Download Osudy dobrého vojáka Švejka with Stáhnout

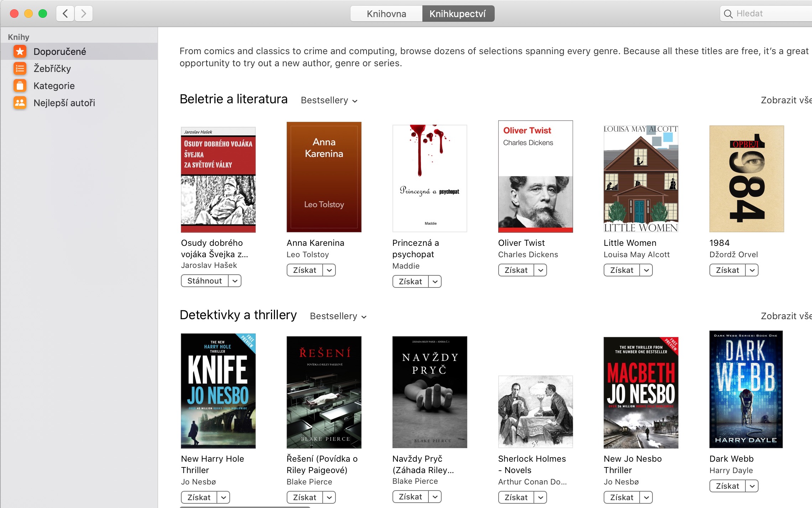pyautogui.click(x=205, y=281)
